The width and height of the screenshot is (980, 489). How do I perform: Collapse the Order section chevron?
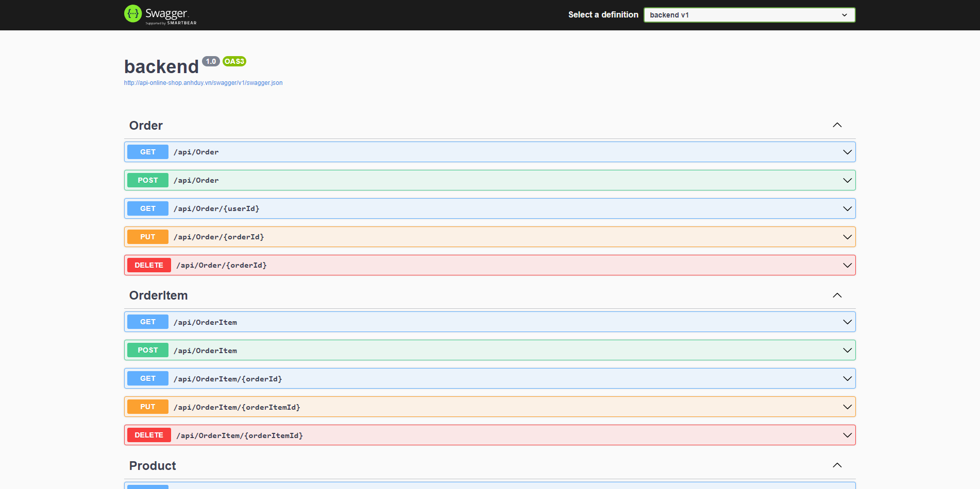tap(837, 125)
